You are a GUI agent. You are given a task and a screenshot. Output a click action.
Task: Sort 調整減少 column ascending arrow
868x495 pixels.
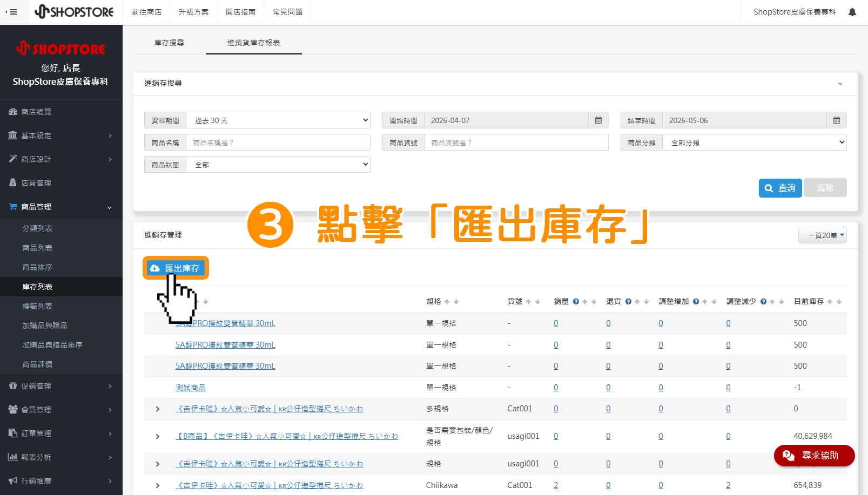[x=772, y=302]
